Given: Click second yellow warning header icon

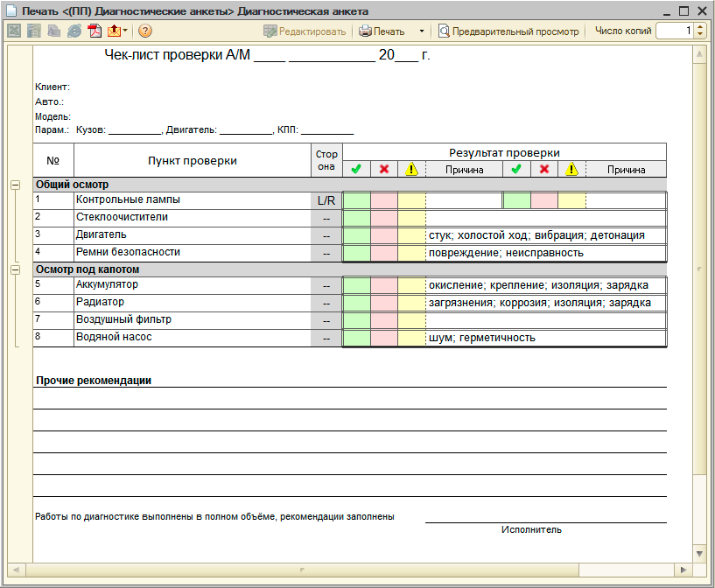Looking at the screenshot, I should 571,169.
